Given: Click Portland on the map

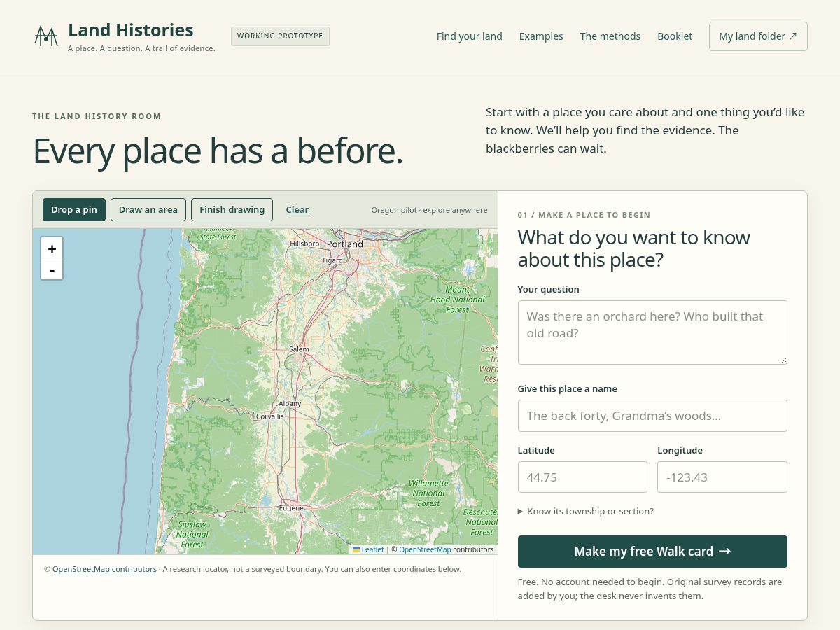Looking at the screenshot, I should point(345,244).
